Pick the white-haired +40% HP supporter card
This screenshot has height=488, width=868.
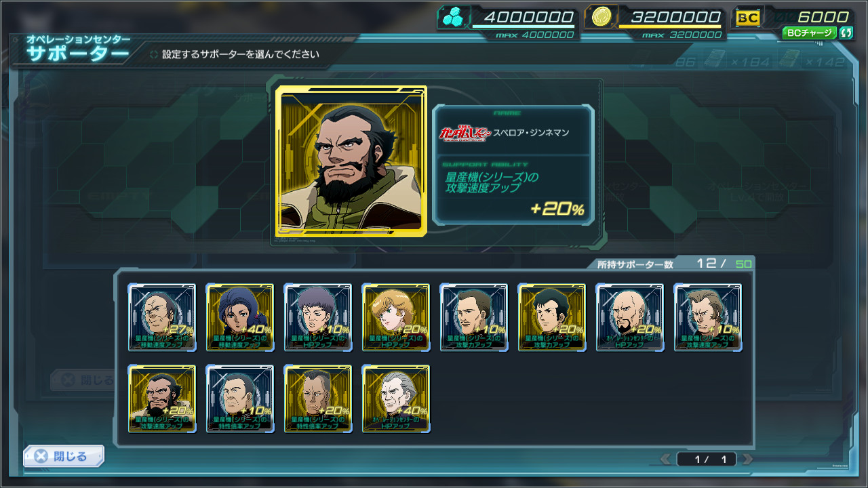pyautogui.click(x=396, y=399)
